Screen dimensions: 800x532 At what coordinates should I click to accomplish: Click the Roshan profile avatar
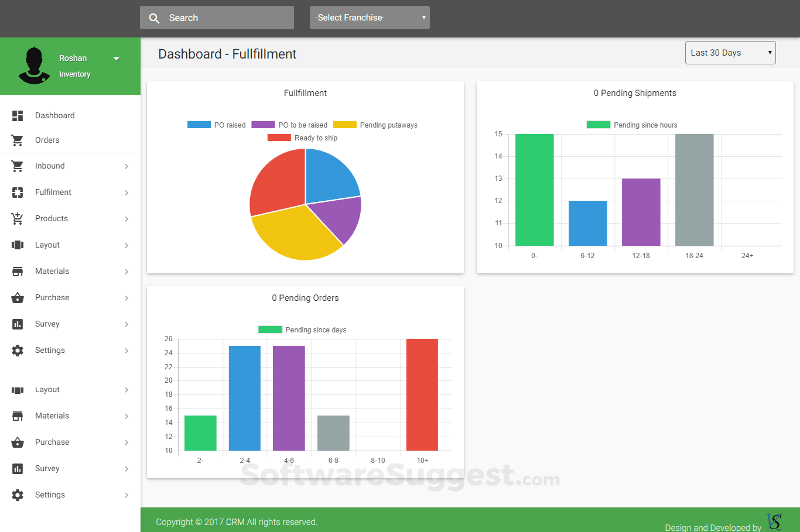coord(34,66)
